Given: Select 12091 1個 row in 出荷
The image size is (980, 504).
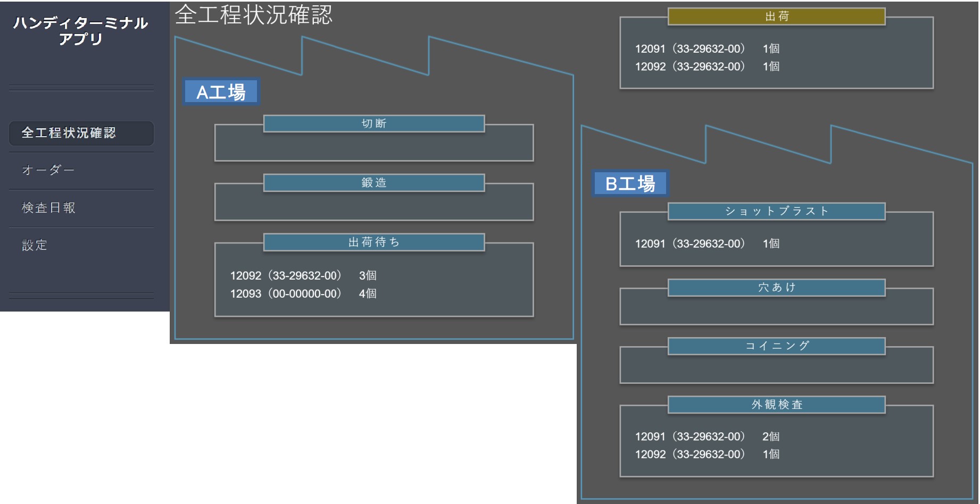Looking at the screenshot, I should (707, 48).
